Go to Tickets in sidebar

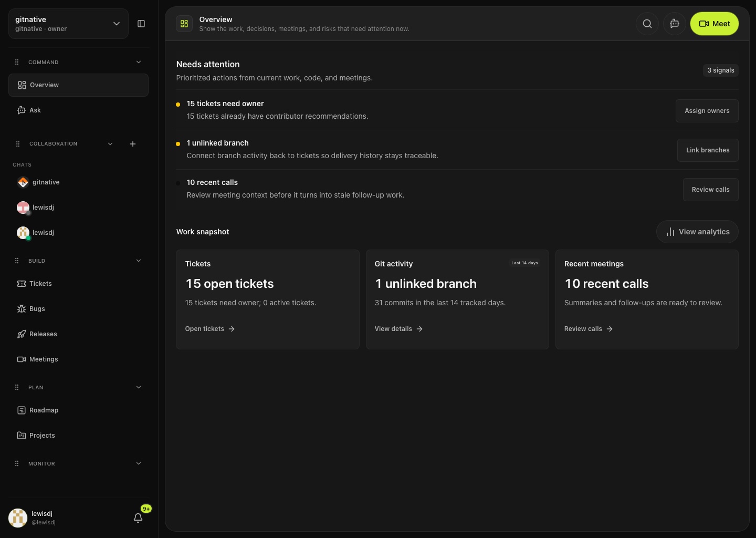[78, 284]
